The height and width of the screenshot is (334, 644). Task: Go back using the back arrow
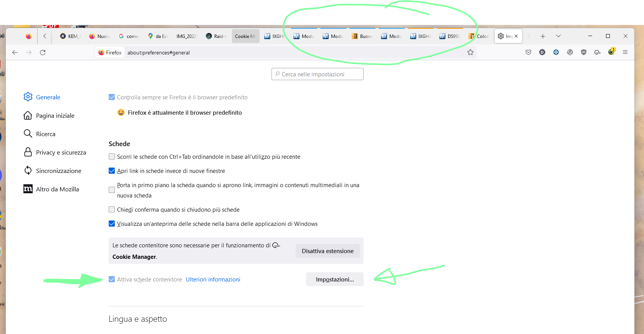click(x=15, y=53)
